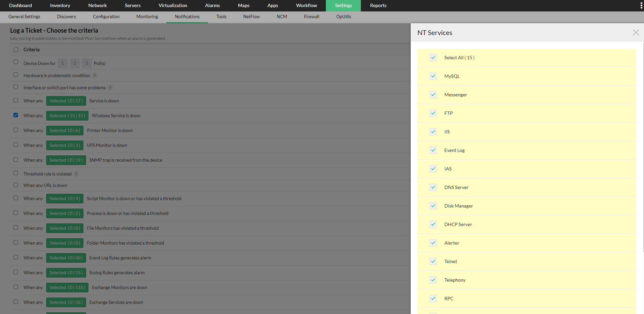The width and height of the screenshot is (644, 314).
Task: Open the vertical ellipsis menu in the top-right corner
Action: [641, 5]
